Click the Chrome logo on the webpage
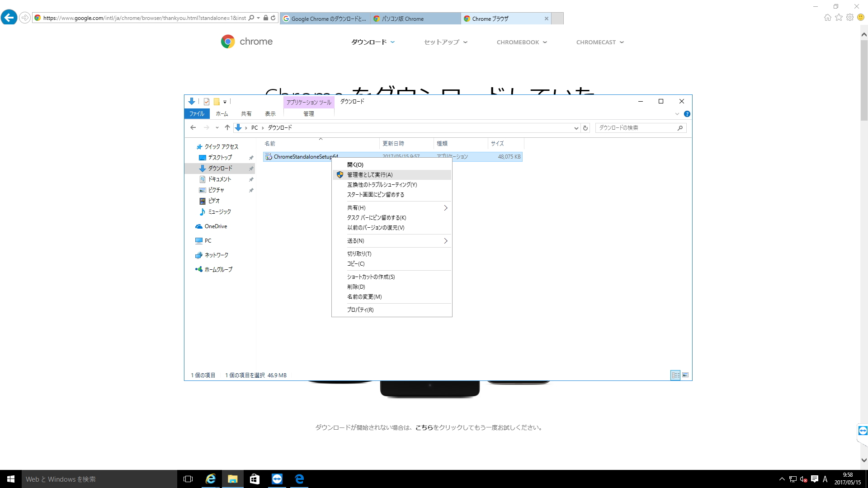The width and height of the screenshot is (868, 488). [247, 42]
